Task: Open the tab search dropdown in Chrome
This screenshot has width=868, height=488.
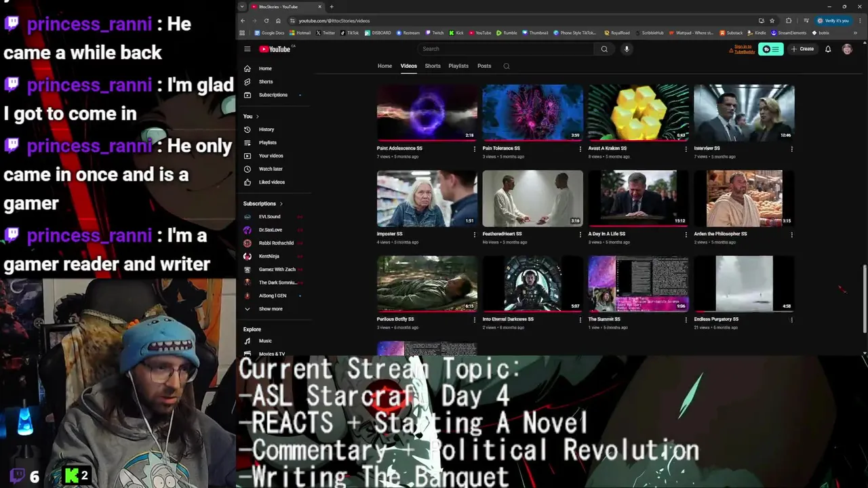Action: click(242, 7)
